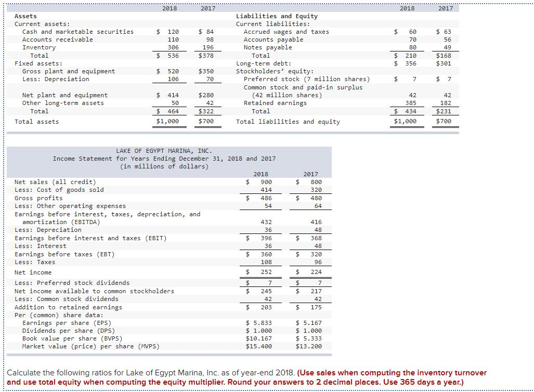
Task: Select the 'Long-term debt:' label
Action: (x=264, y=63)
